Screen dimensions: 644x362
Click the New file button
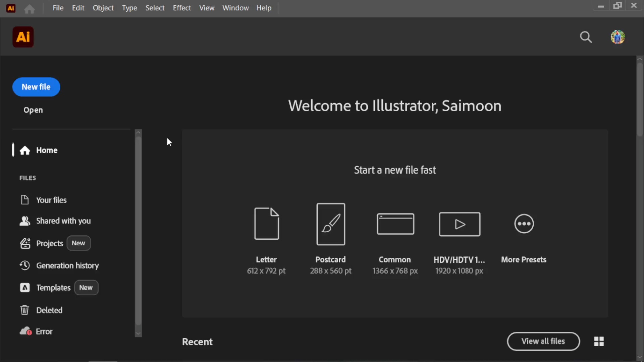36,87
